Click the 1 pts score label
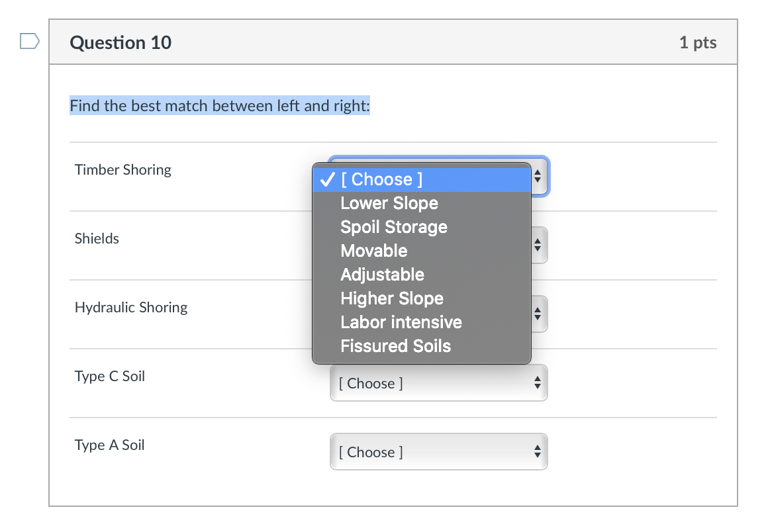 [x=697, y=43]
